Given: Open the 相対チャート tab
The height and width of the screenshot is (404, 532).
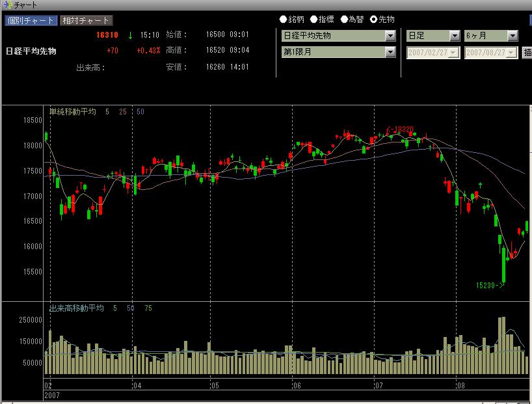Looking at the screenshot, I should (85, 20).
